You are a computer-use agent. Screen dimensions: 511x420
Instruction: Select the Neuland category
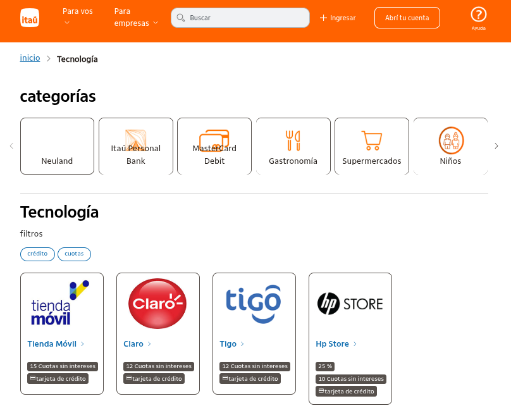pyautogui.click(x=57, y=145)
